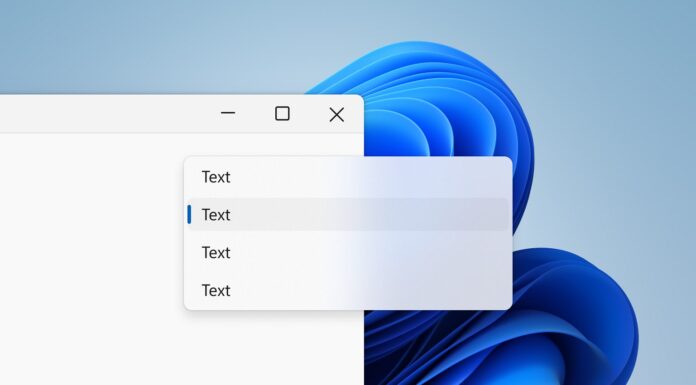Viewport: 696px width, 385px height.
Task: Pick the last Text item in flyout
Action: [348, 290]
